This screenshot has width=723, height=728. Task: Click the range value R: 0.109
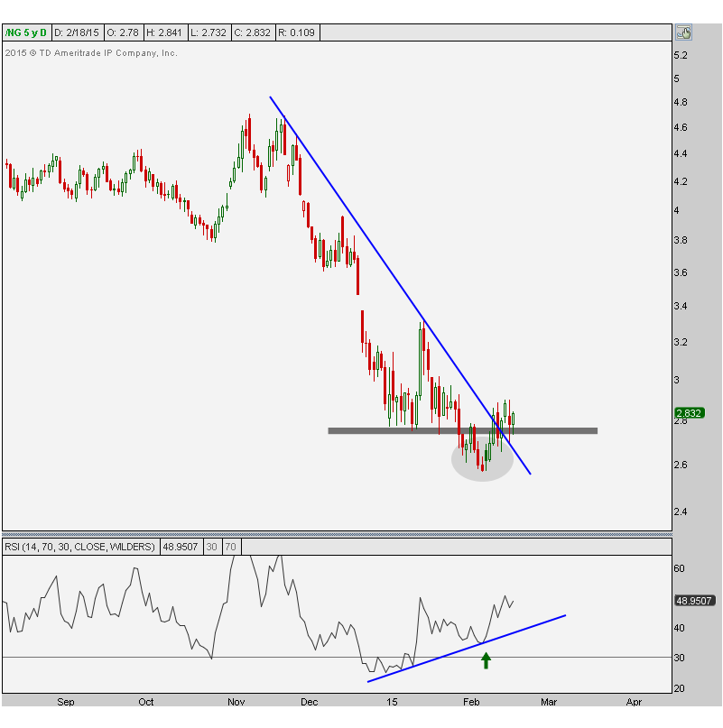(296, 32)
